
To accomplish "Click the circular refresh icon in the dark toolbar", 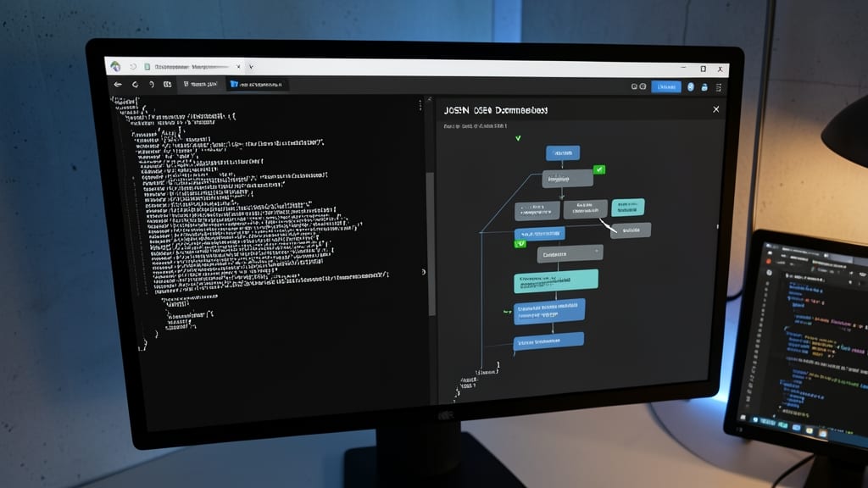I will pyautogui.click(x=135, y=85).
